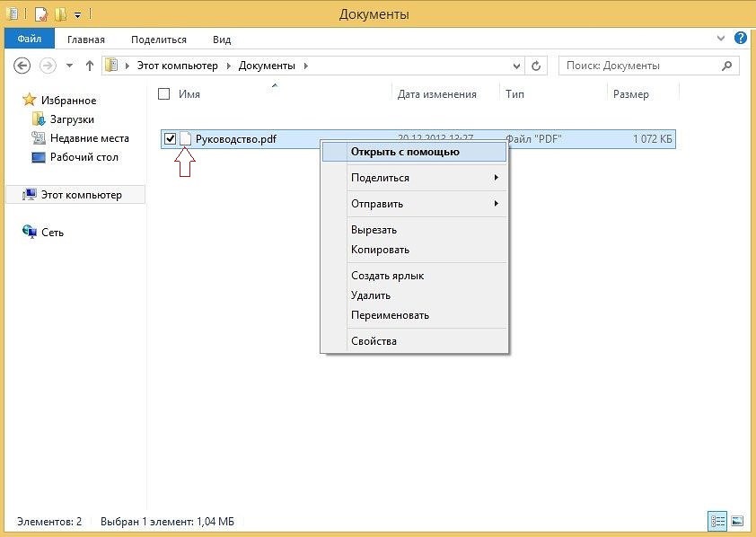Expand the root breadcrumb arrow
This screenshot has width=756, height=537.
pyautogui.click(x=127, y=66)
